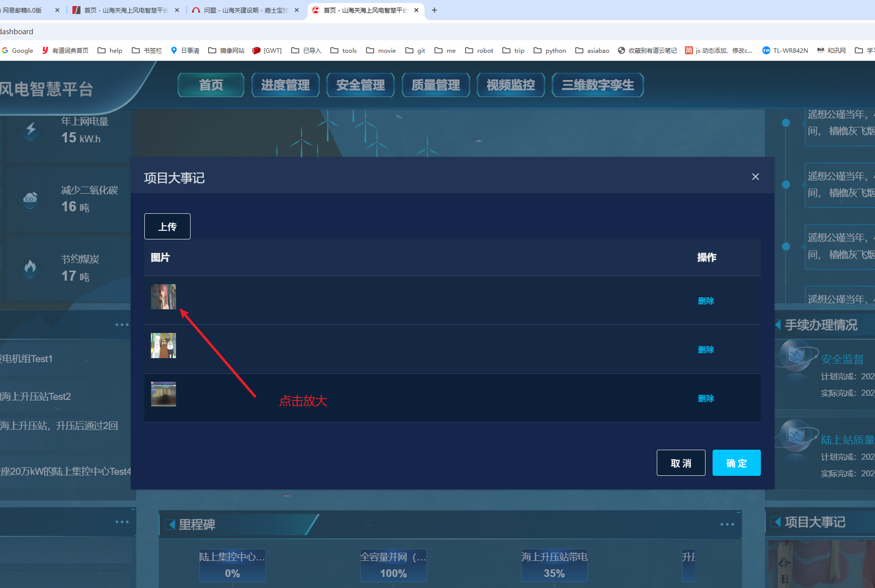Open the movie bookmark folder
Image resolution: width=875 pixels, height=588 pixels.
(381, 50)
